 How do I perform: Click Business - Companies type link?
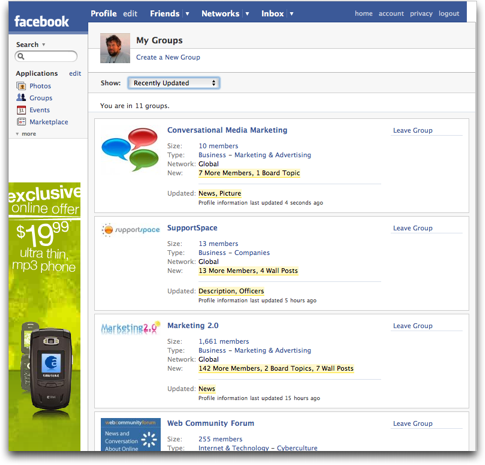[234, 253]
